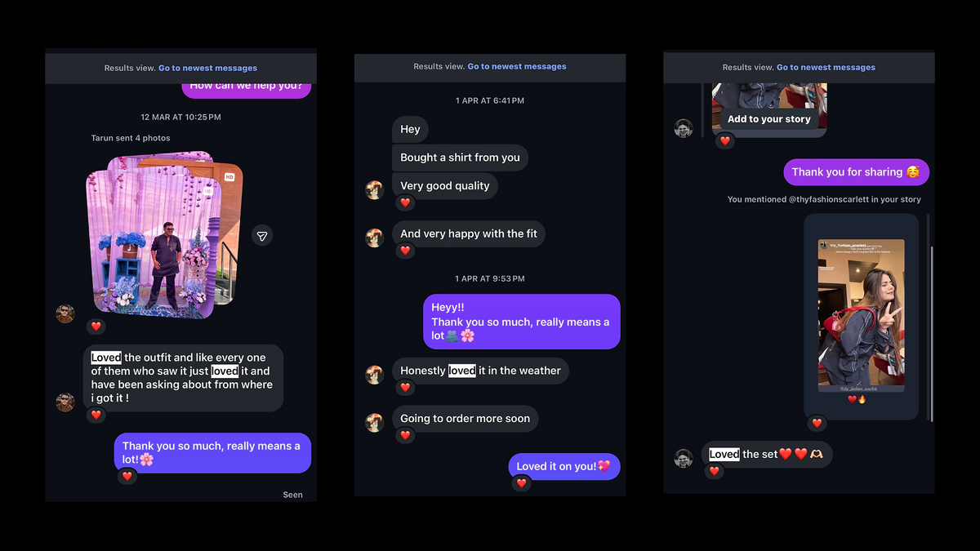Screen dimensions: 980x551
Task: Click the heart reaction under 'Very good quality'
Action: pyautogui.click(x=405, y=202)
